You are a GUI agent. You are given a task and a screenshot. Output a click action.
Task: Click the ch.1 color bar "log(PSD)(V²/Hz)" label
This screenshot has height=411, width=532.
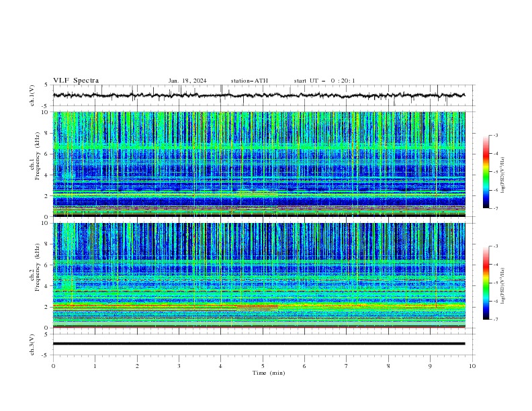coord(503,175)
